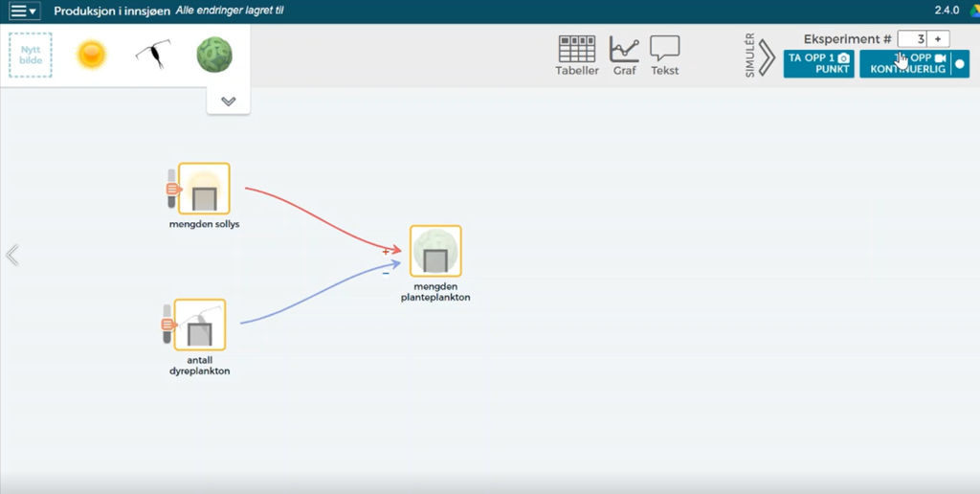Screen dimensions: 980x494
Task: Click the Nytt bilde placeholder
Action: (x=31, y=55)
